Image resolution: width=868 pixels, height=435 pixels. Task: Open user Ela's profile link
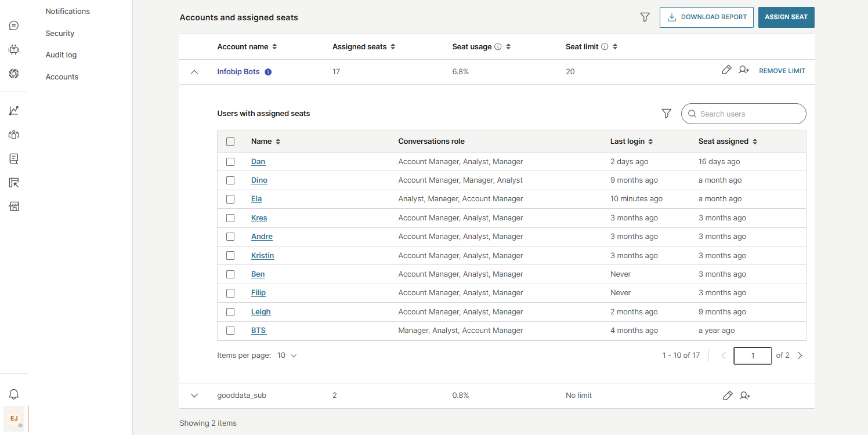pyautogui.click(x=256, y=199)
